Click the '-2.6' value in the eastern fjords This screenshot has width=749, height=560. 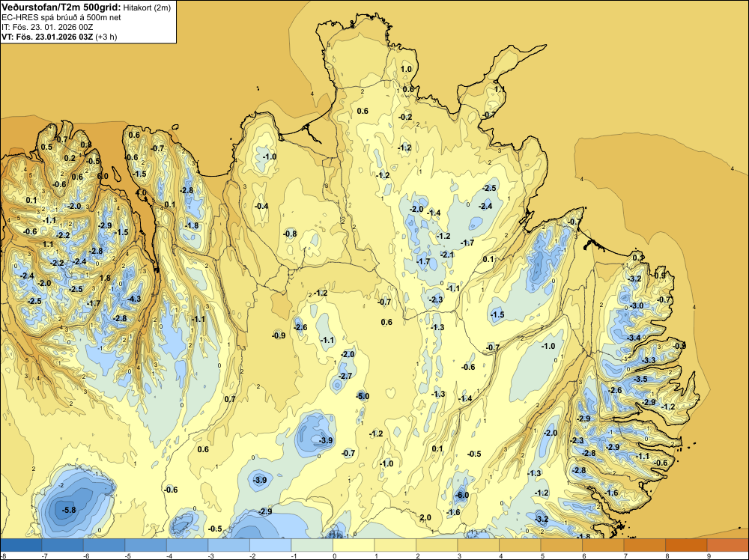[x=615, y=390]
